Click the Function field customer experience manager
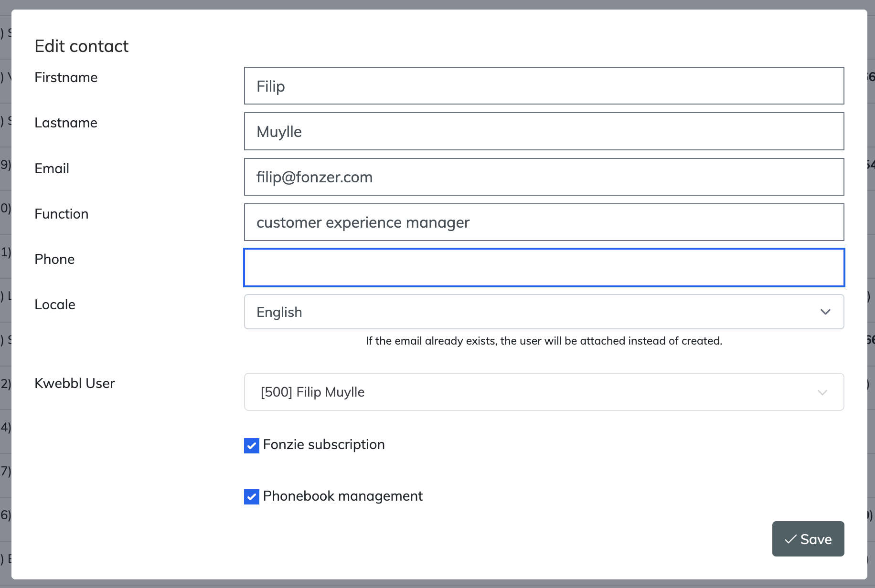 544,222
